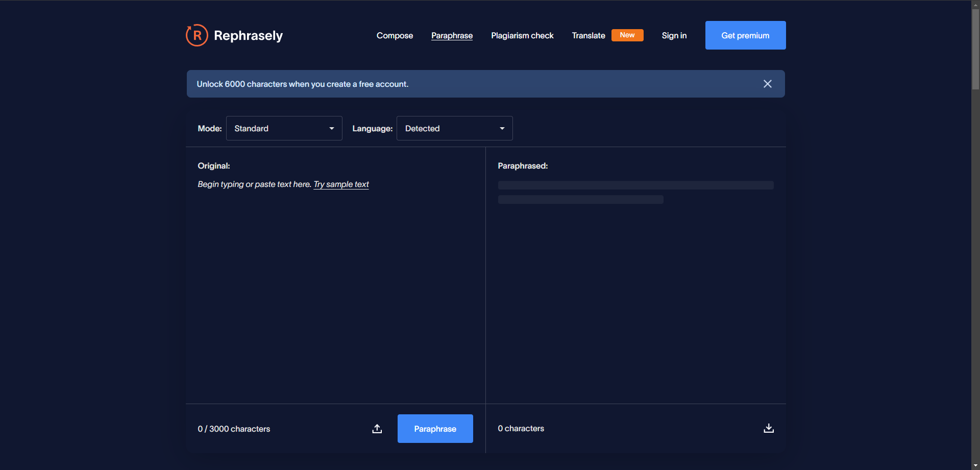This screenshot has width=980, height=470.
Task: Click the download paraphrased text icon
Action: point(768,428)
